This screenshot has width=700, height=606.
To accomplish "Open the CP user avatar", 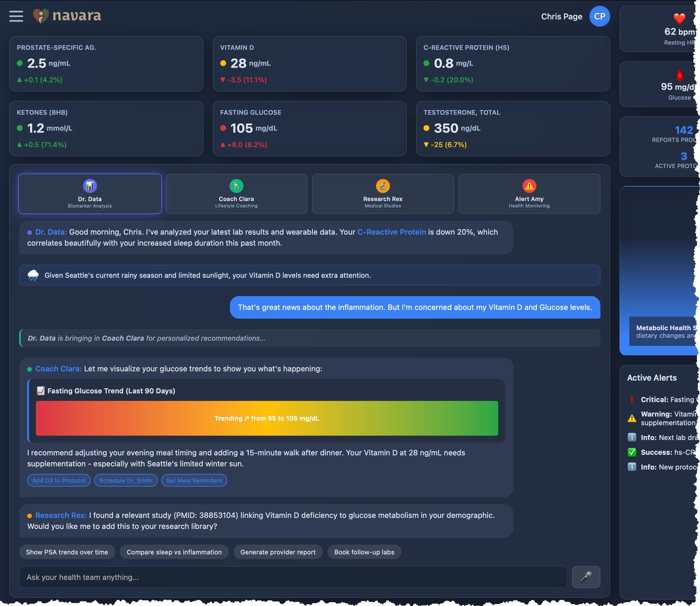I will click(x=599, y=16).
